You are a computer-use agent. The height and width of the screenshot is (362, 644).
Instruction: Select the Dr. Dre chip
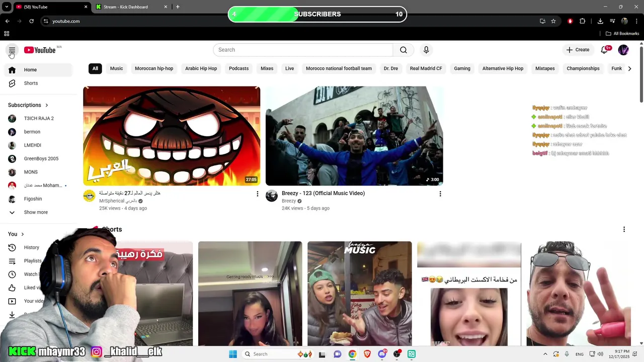coord(390,68)
